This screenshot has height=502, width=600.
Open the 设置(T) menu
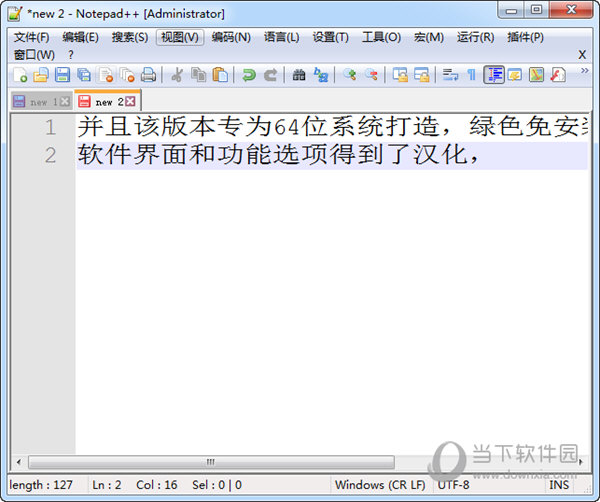click(331, 37)
